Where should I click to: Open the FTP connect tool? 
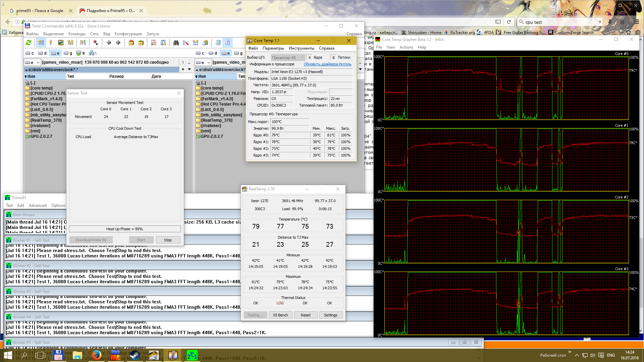click(x=154, y=43)
